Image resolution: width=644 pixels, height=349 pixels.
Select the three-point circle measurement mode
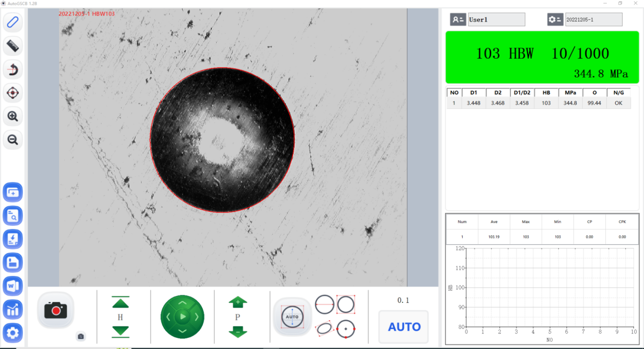(x=346, y=329)
